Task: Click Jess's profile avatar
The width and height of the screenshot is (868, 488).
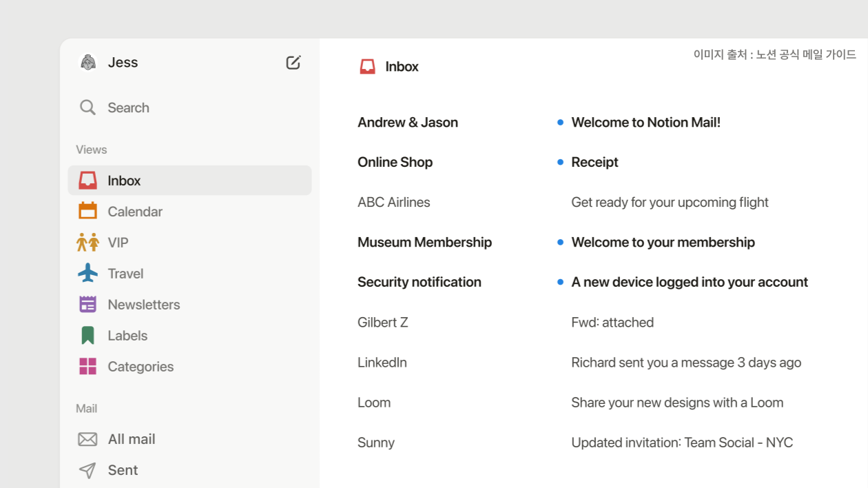Action: [88, 63]
